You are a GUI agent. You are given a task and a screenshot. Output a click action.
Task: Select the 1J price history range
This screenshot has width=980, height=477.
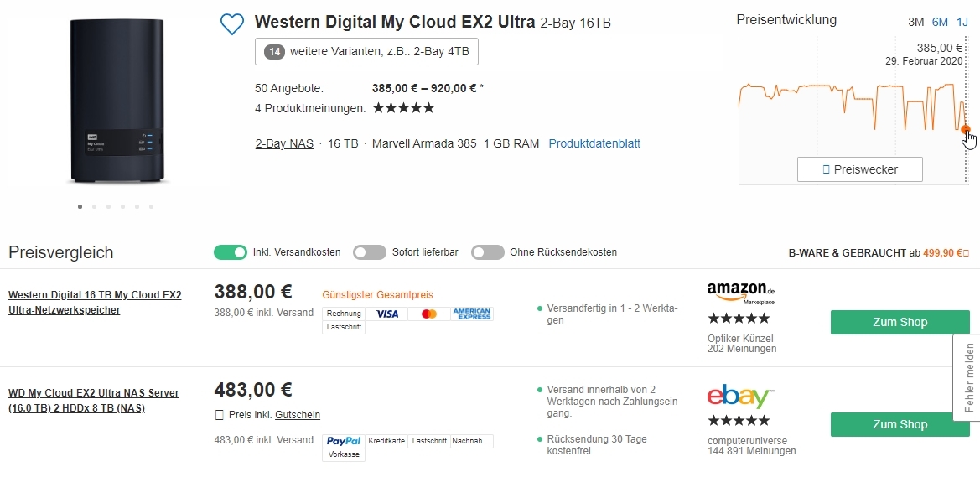pyautogui.click(x=962, y=22)
